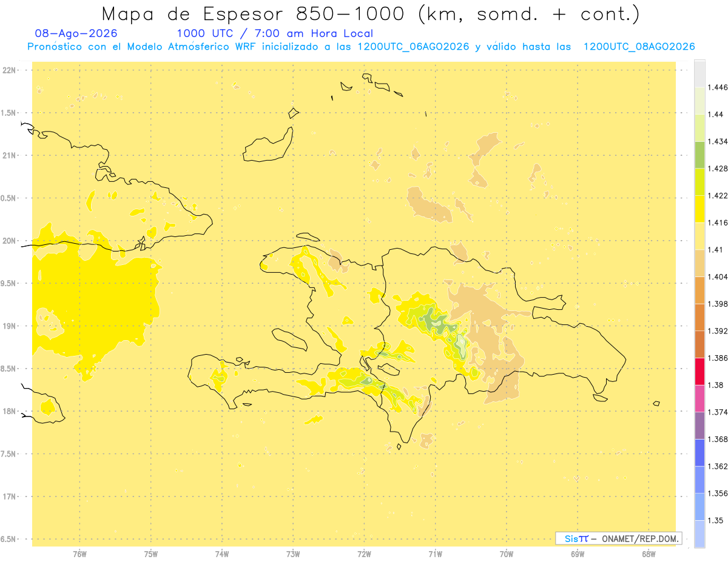Click the colorbar value '1.428'
This screenshot has height=562, width=728.
pos(718,169)
